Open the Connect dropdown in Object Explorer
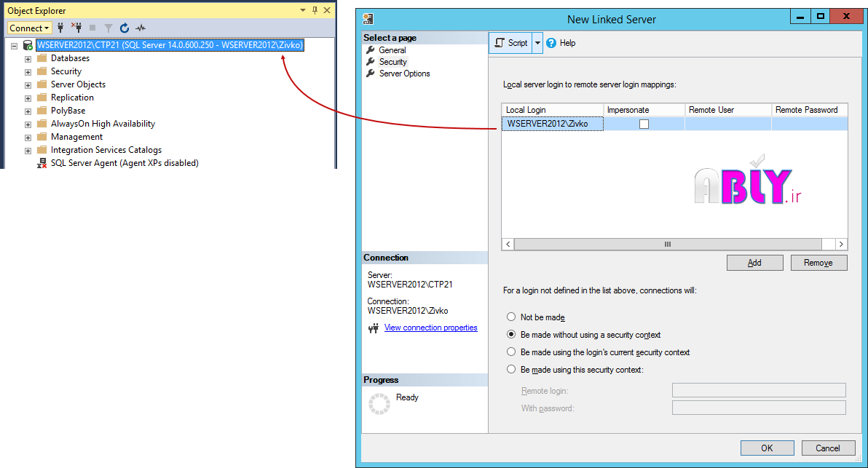 [29, 28]
